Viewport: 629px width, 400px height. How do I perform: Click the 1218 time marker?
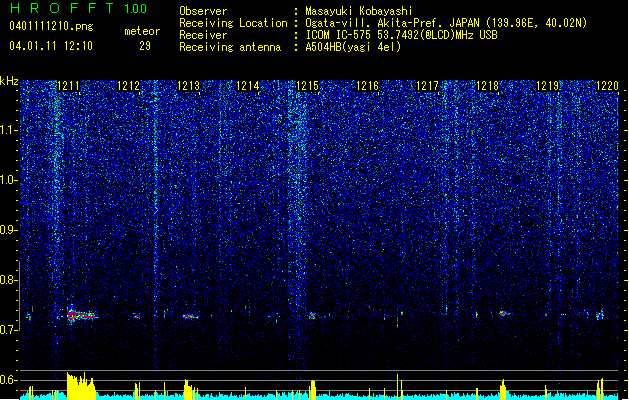487,86
